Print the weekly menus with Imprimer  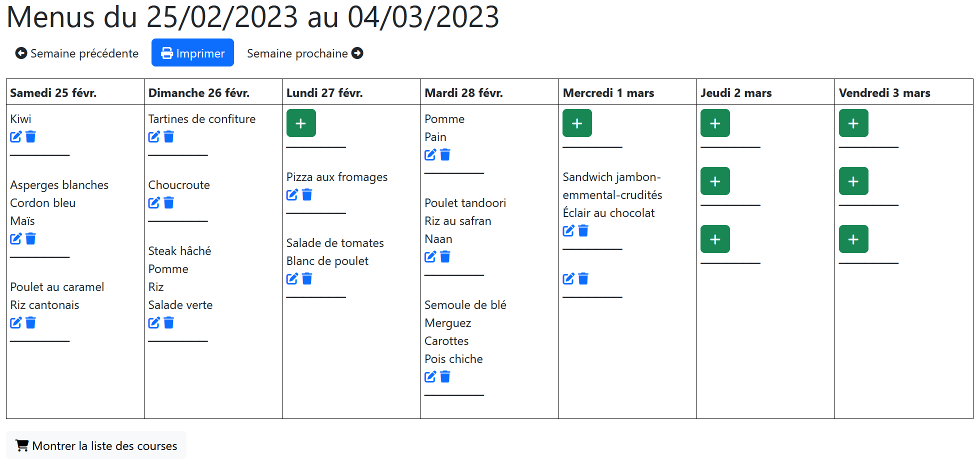pyautogui.click(x=192, y=53)
